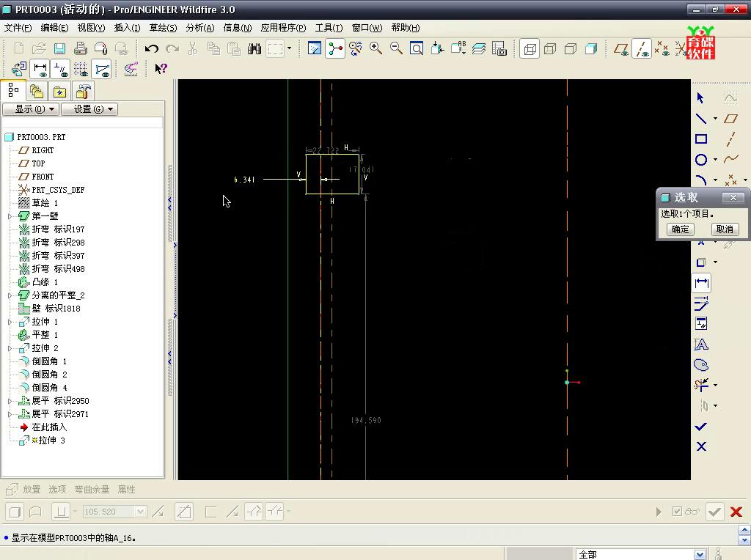Click the blue checkmark to finish sketch
751x560 pixels.
click(x=701, y=427)
